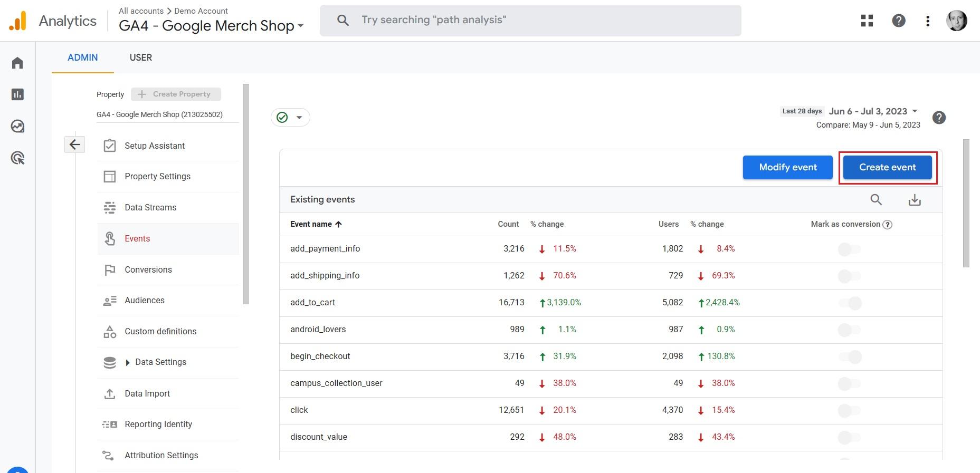Open the Jun 6 - Jul 3, 2023 date range dropdown
This screenshot has height=473, width=980.
point(873,111)
